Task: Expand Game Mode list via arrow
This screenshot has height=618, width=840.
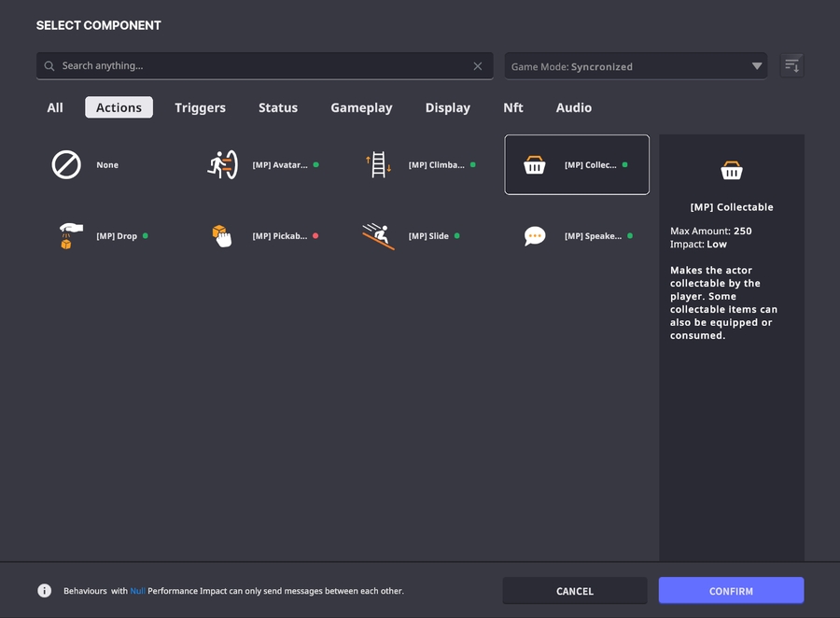Action: click(x=756, y=66)
